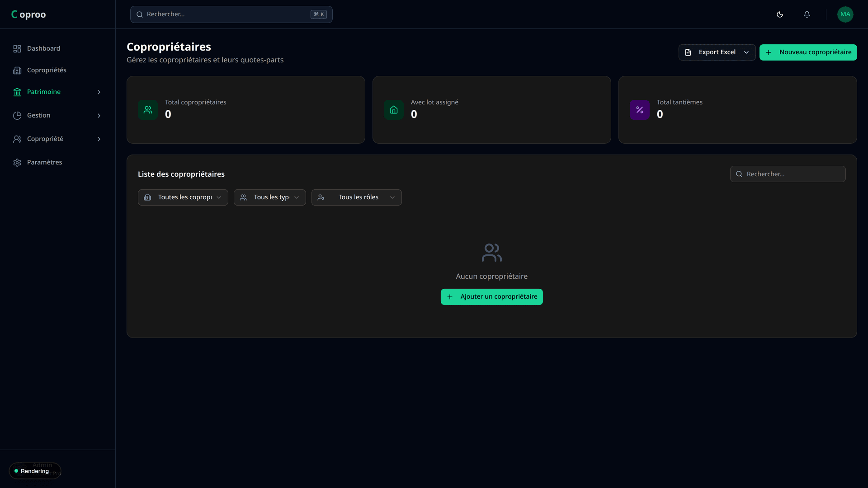The width and height of the screenshot is (868, 488).
Task: Open the Toutes les copropriétés filter dropdown
Action: (183, 197)
